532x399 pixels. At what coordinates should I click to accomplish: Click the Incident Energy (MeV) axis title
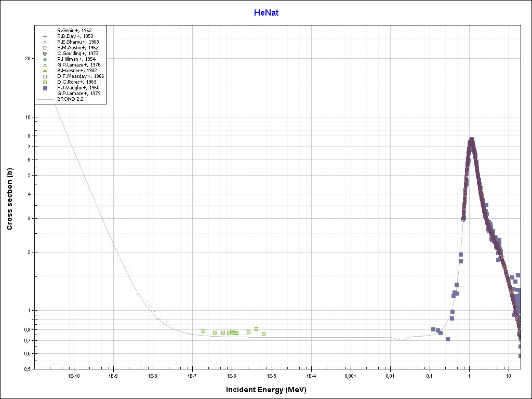point(270,390)
